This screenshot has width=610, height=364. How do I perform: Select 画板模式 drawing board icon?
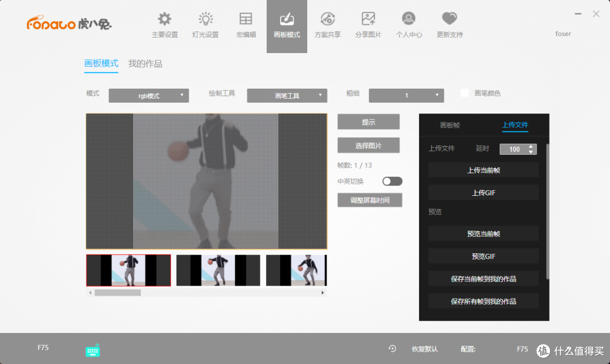[x=287, y=19]
